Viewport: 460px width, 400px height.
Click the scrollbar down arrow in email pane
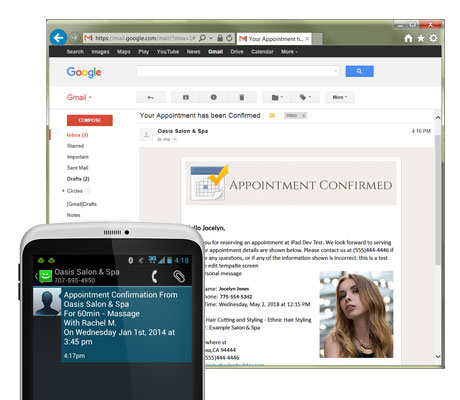pyautogui.click(x=438, y=356)
